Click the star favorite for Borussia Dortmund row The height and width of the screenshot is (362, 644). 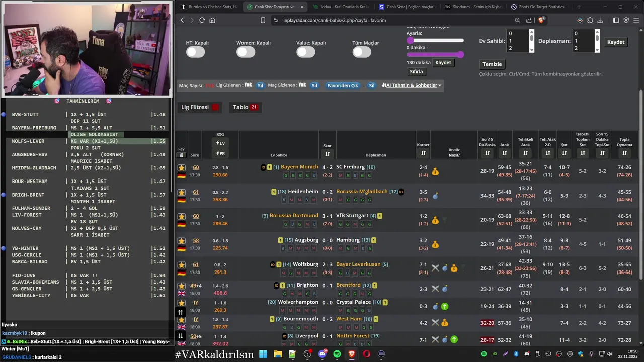(x=181, y=216)
